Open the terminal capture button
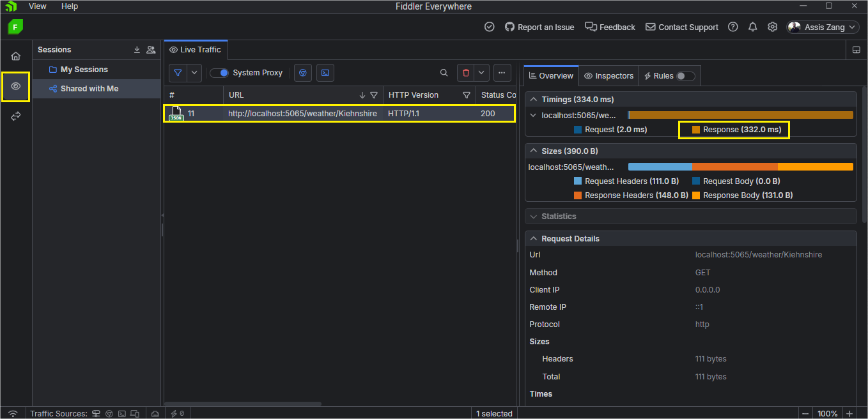This screenshot has width=868, height=419. tap(325, 73)
